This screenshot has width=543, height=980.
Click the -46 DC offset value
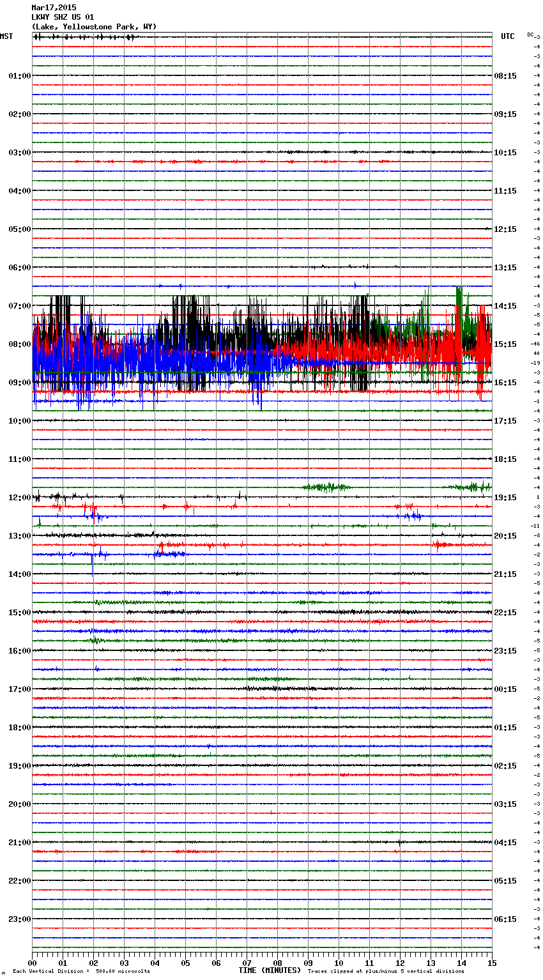coord(535,344)
